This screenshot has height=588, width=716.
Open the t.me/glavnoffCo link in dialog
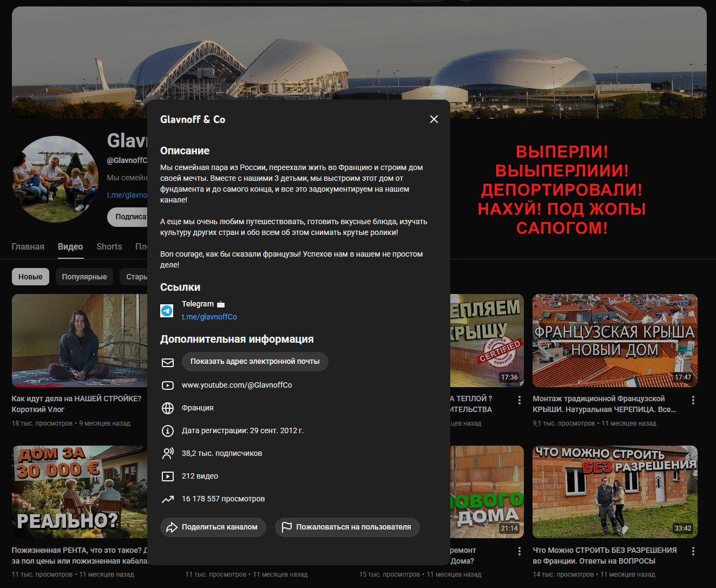tap(209, 317)
